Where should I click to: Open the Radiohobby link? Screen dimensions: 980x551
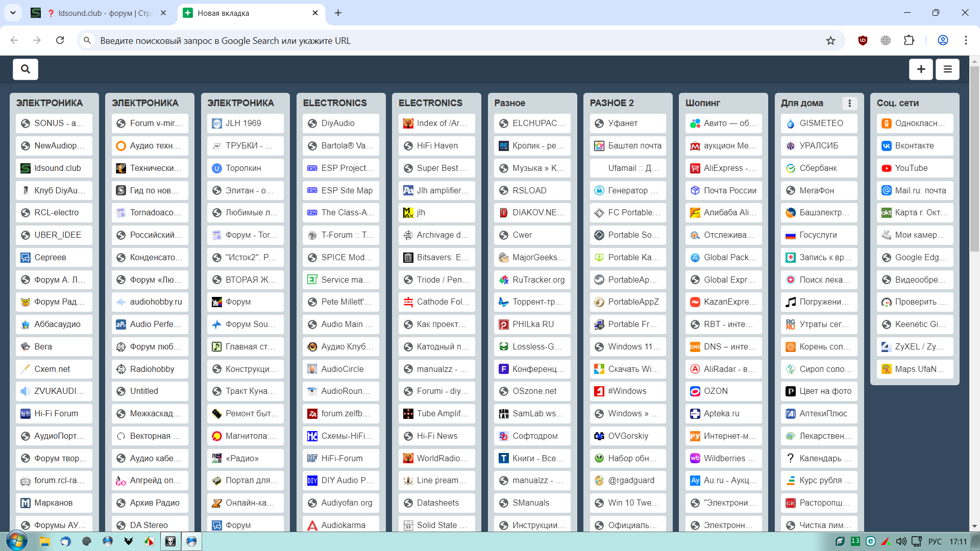tap(150, 369)
